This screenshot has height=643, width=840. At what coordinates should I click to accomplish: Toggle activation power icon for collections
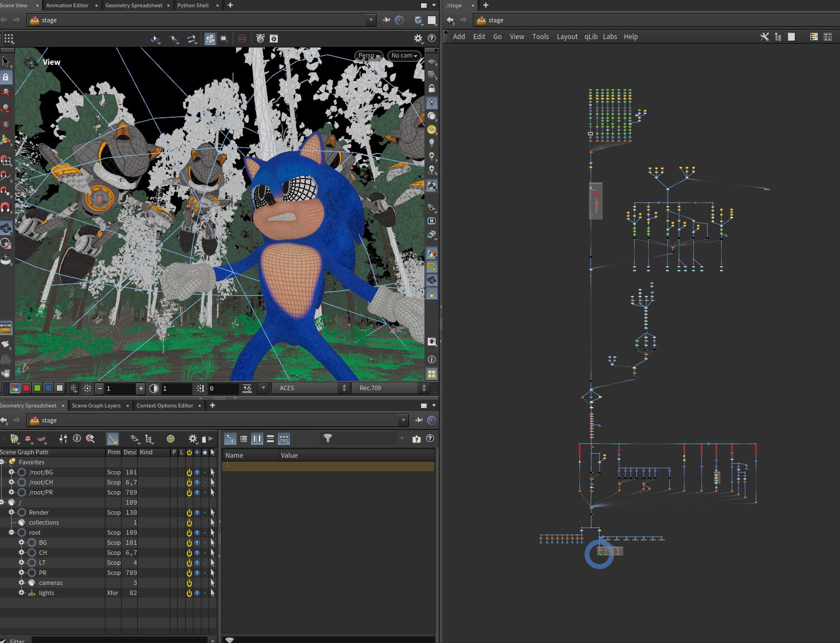click(189, 522)
